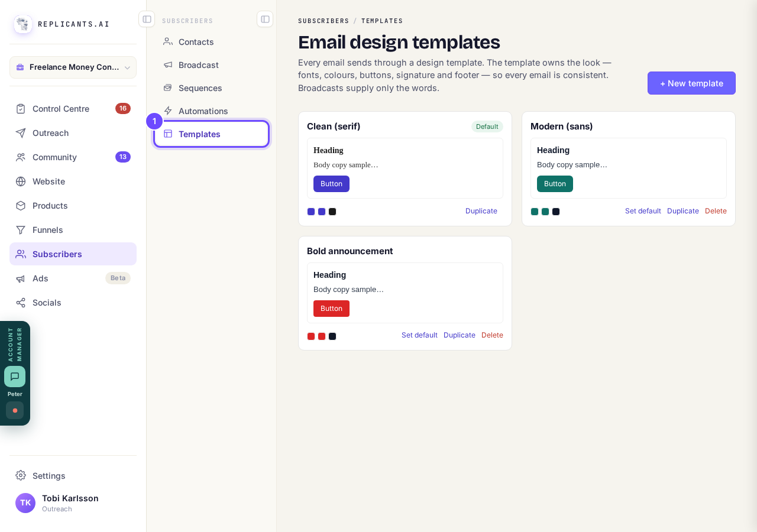This screenshot has width=757, height=532.
Task: Click the Modern (sans) preview Button
Action: click(555, 184)
